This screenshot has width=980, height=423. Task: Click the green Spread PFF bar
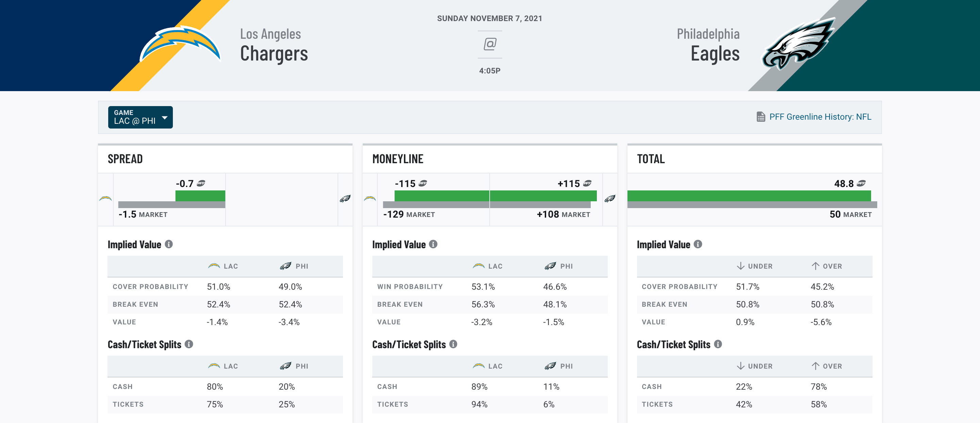coord(200,196)
